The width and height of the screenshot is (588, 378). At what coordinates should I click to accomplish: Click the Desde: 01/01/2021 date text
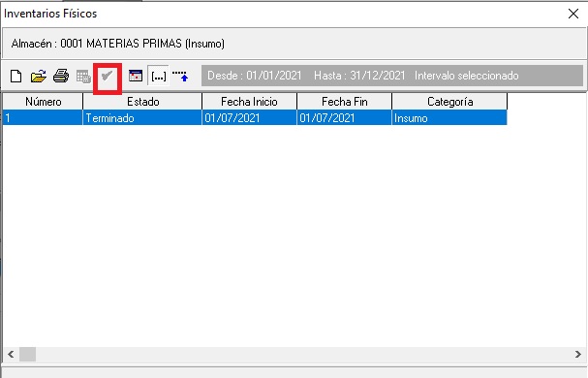254,76
